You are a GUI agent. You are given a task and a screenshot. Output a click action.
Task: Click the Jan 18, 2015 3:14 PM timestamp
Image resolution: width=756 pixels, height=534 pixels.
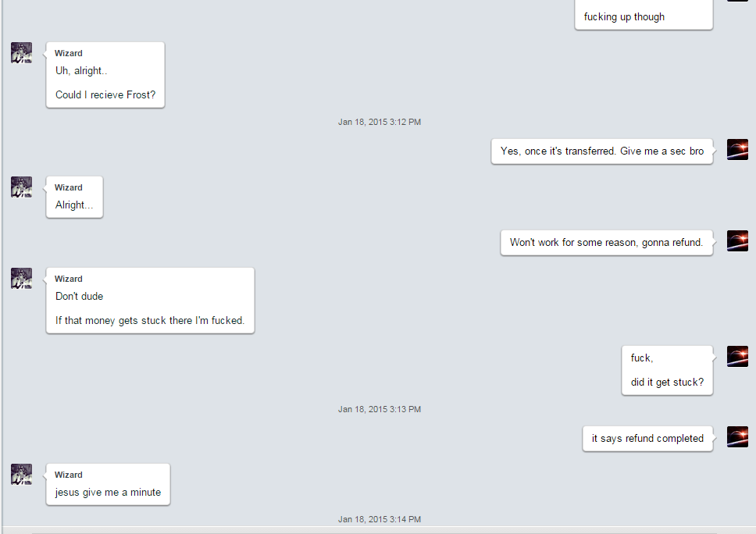[x=380, y=519]
